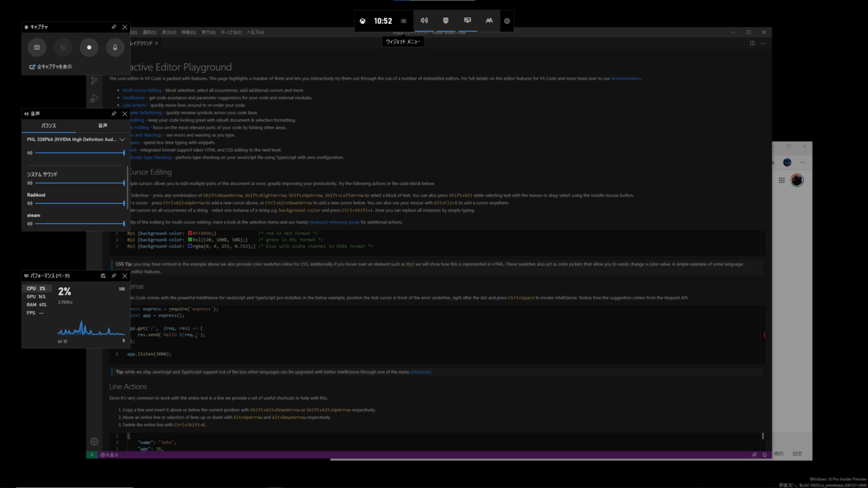The image size is (868, 488).
Task: Click the record last 30 seconds button
Action: coord(63,47)
